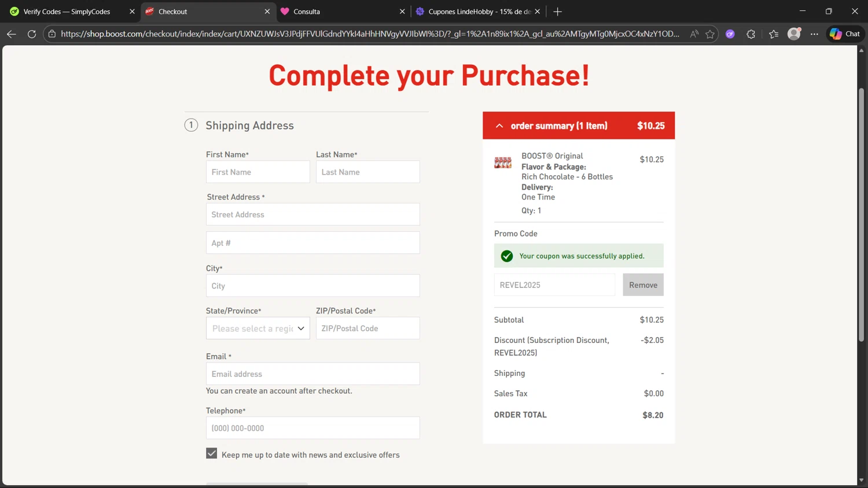The height and width of the screenshot is (488, 868).
Task: Switch to the Cupones LindeHobby tab
Action: point(475,12)
